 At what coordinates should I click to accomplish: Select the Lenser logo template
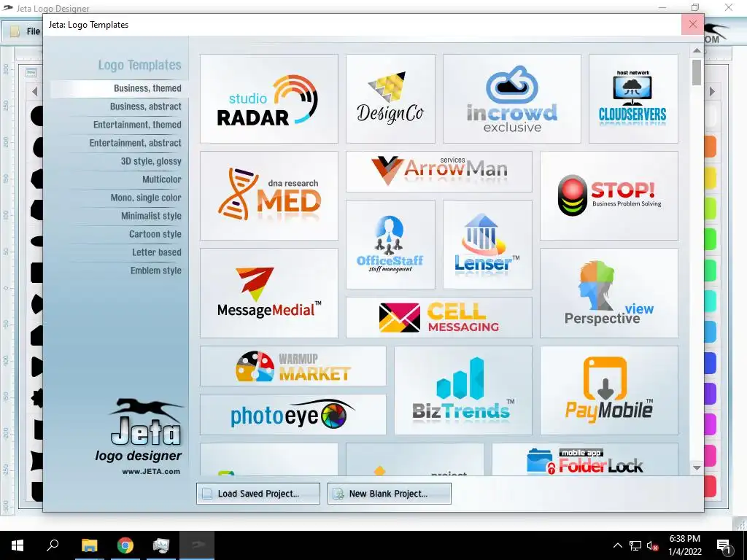[x=488, y=244]
